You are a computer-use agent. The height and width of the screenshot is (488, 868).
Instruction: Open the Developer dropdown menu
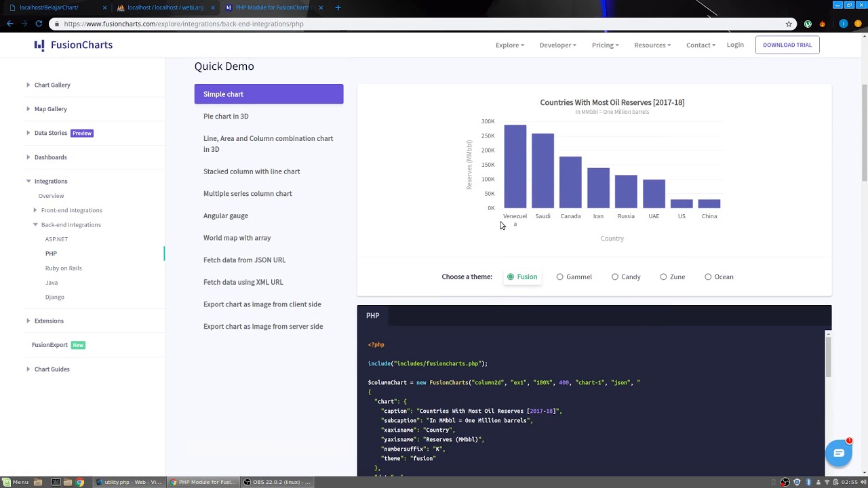click(x=558, y=45)
